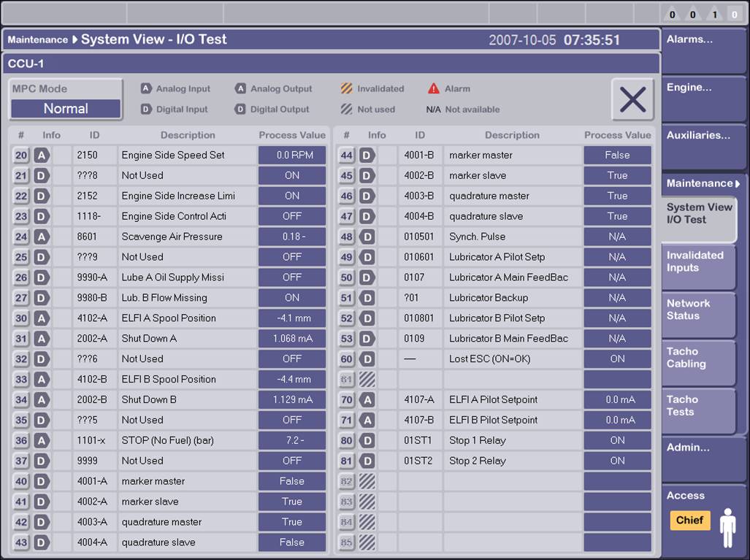Screen dimensions: 750x560
Task: Expand the Maintenance menu section
Action: (703, 183)
